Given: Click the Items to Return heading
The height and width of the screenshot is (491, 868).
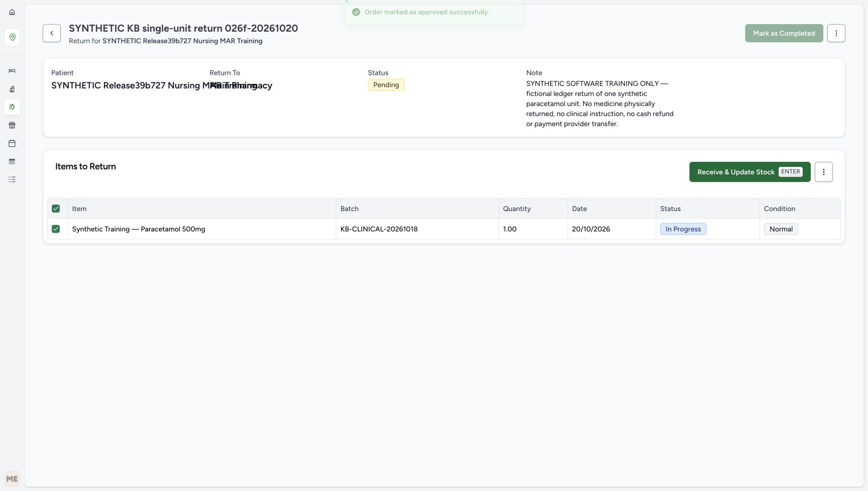Looking at the screenshot, I should coord(85,166).
